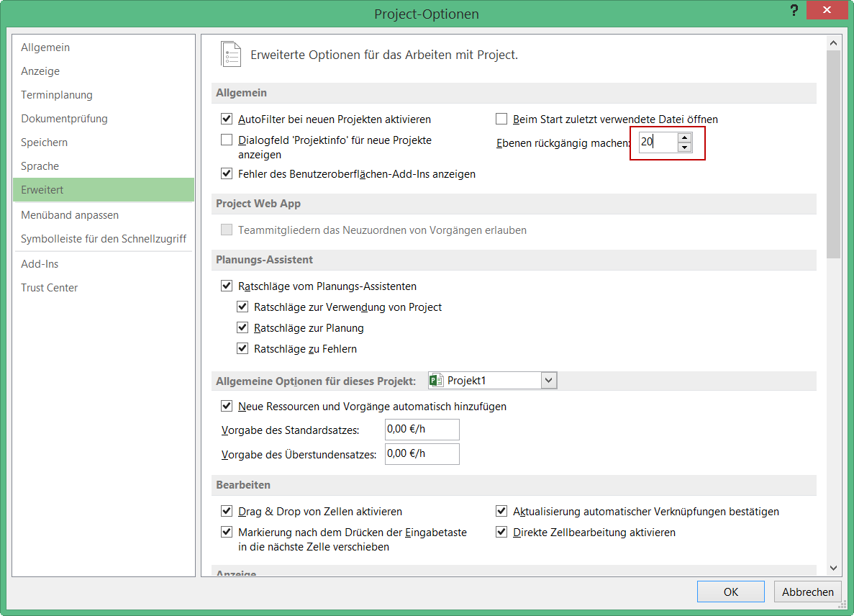854x616 pixels.
Task: Toggle Direkte Zellbearbeitung aktivieren
Action: click(501, 533)
